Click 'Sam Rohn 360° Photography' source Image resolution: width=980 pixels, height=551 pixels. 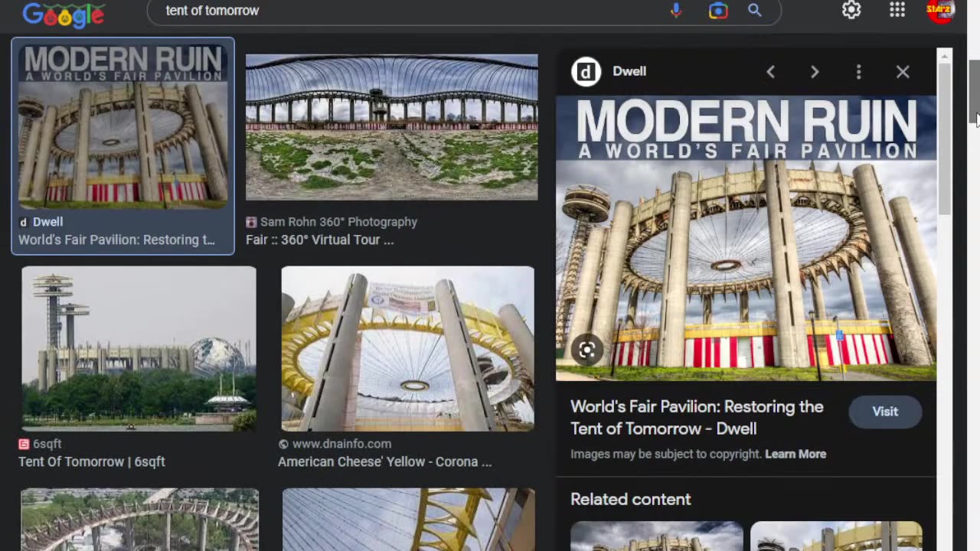(x=338, y=222)
